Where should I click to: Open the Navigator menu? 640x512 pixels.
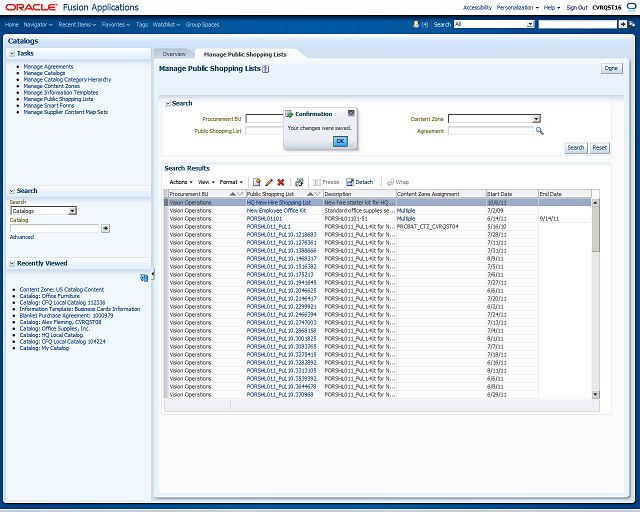click(x=38, y=24)
